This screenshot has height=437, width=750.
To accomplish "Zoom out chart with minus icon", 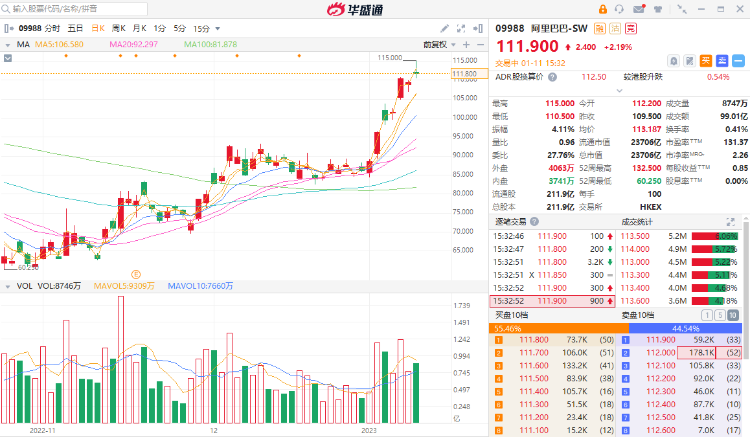I will coord(480,44).
